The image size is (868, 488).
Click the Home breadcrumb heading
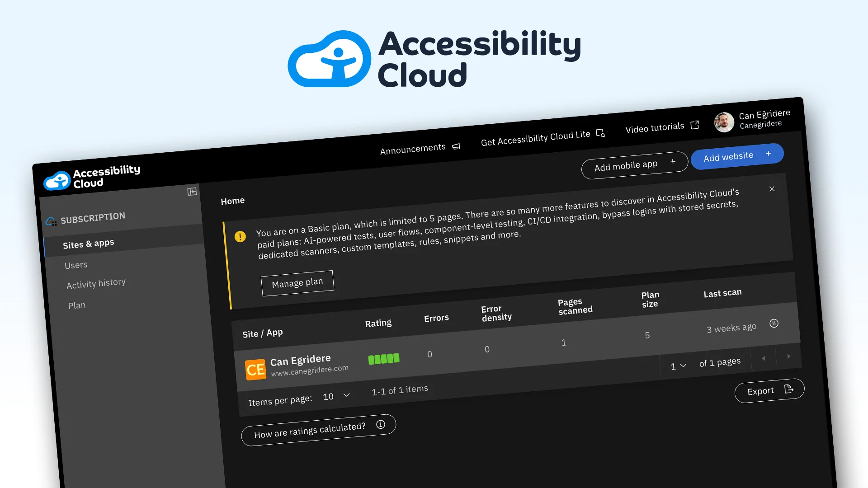[232, 201]
